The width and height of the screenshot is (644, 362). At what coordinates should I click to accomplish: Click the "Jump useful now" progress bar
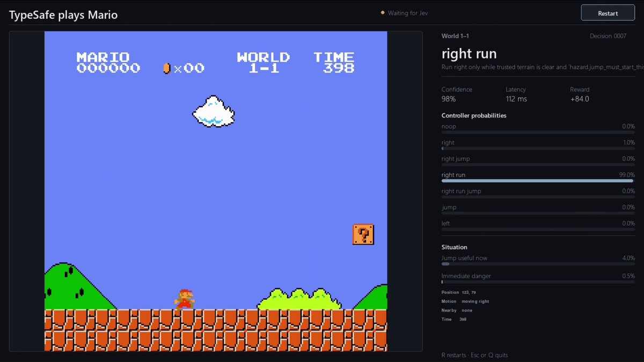(538, 264)
